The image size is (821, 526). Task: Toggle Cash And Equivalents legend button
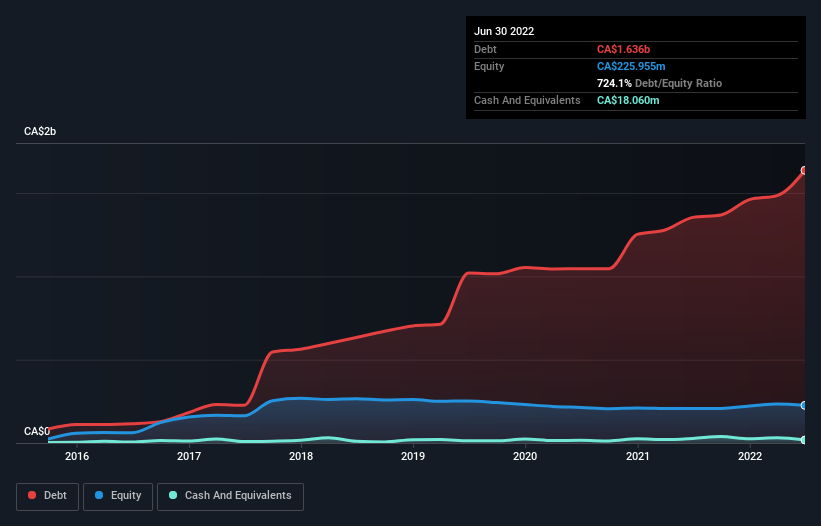pyautogui.click(x=230, y=496)
